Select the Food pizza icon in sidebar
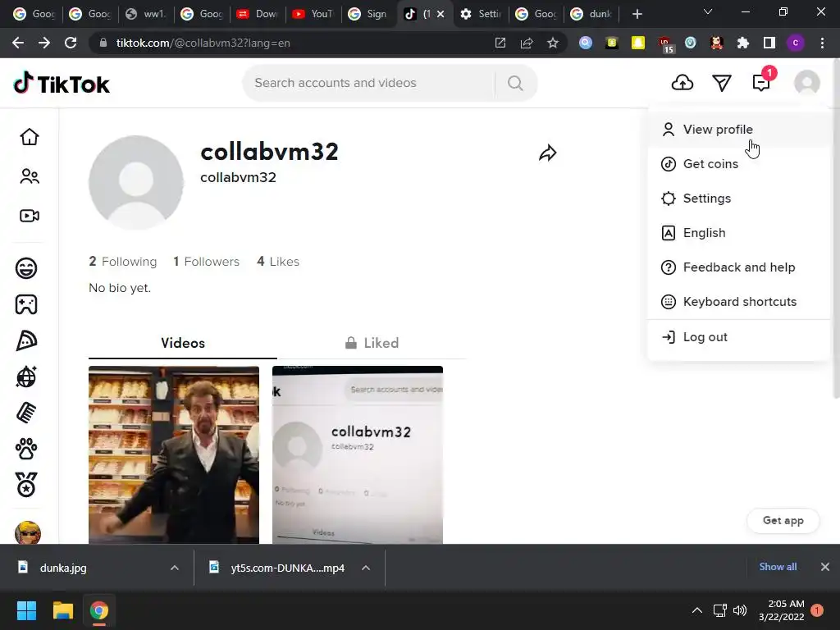The height and width of the screenshot is (630, 840). pos(26,340)
